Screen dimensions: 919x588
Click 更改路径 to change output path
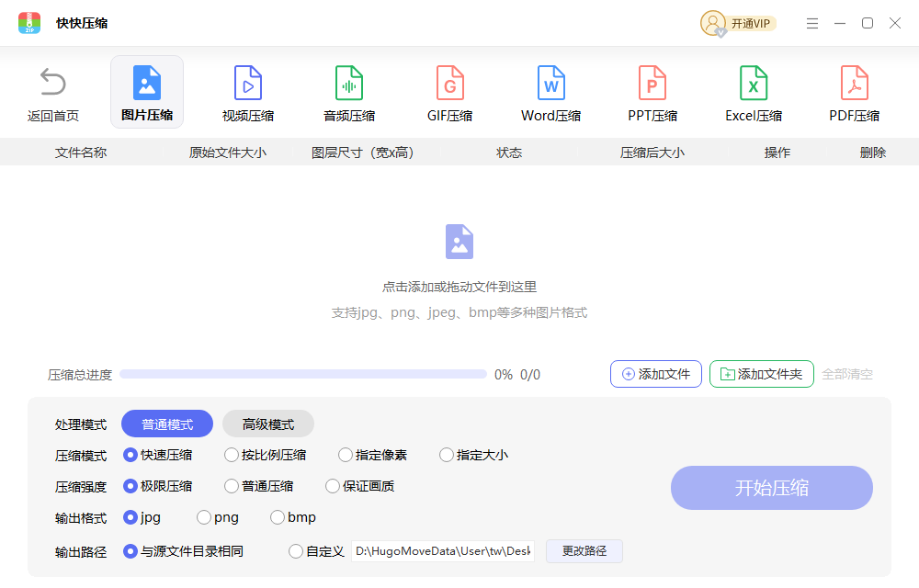coord(584,551)
